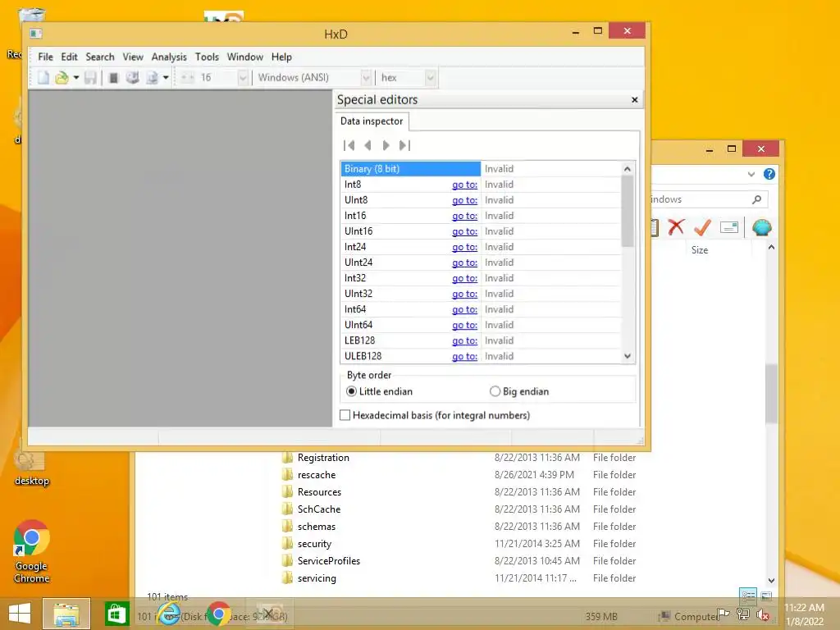Open the Window menu in HxD
Image resolution: width=840 pixels, height=630 pixels.
click(244, 57)
